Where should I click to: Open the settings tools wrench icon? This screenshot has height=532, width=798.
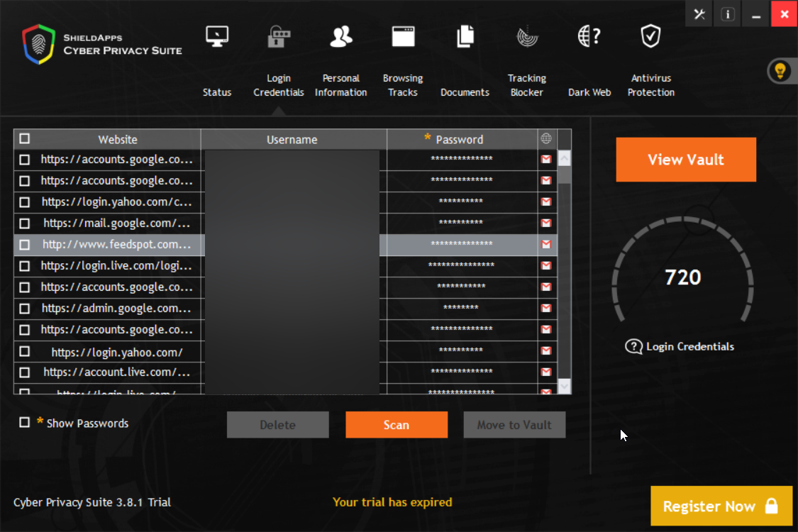tap(699, 14)
